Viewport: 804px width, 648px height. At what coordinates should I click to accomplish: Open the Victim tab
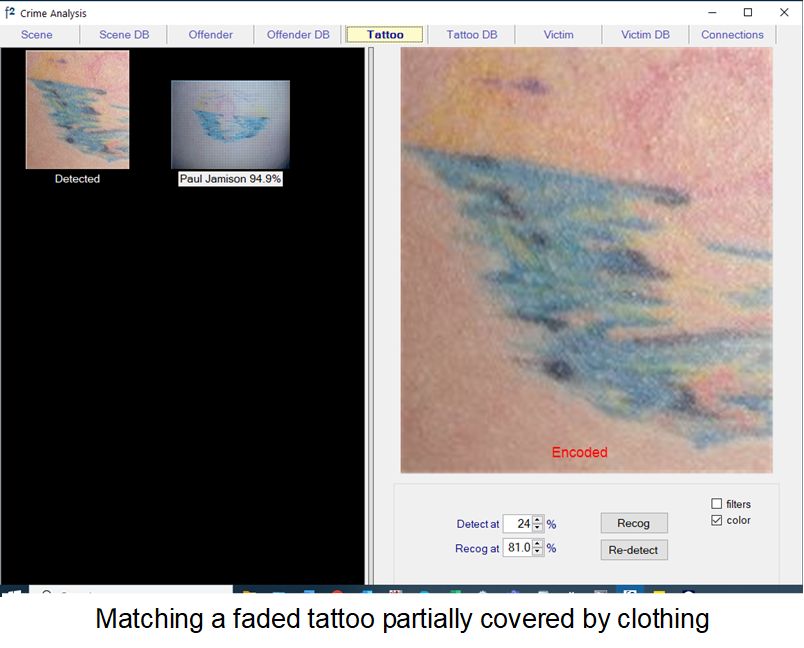point(558,35)
